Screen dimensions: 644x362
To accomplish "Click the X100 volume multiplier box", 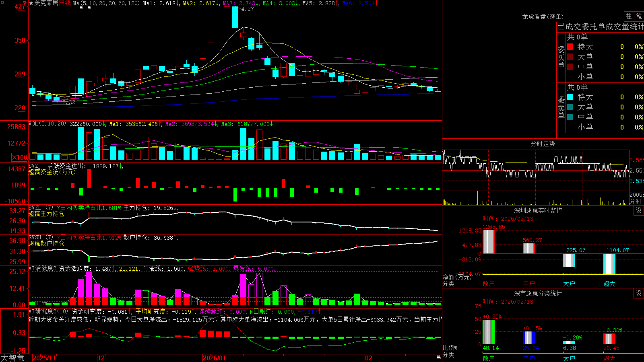I will (x=19, y=157).
